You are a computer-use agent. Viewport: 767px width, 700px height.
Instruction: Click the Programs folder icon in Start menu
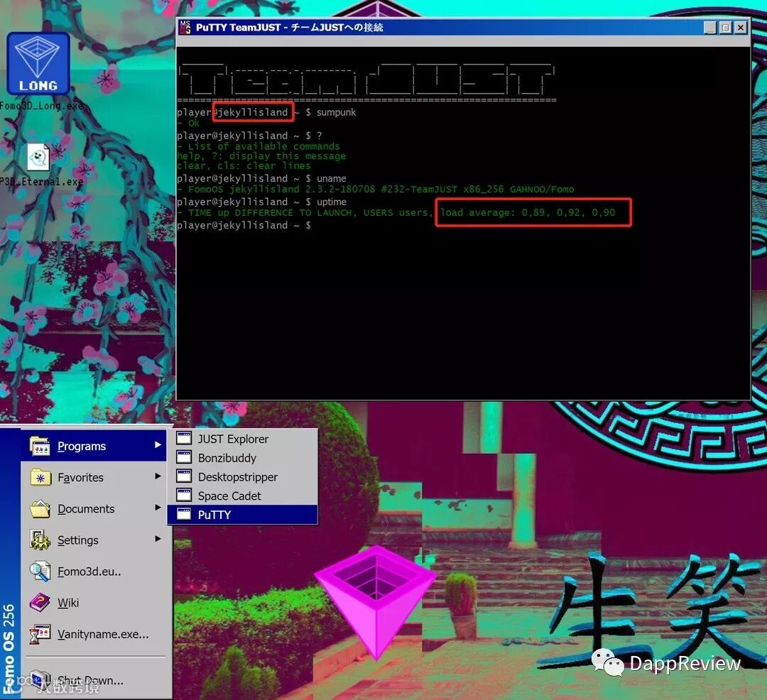click(40, 446)
